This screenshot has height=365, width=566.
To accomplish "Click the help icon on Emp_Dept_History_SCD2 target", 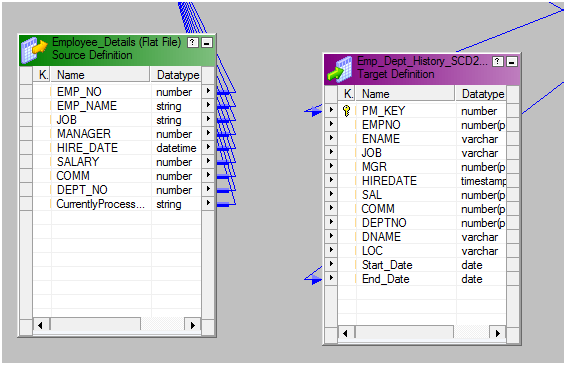I will tap(498, 62).
